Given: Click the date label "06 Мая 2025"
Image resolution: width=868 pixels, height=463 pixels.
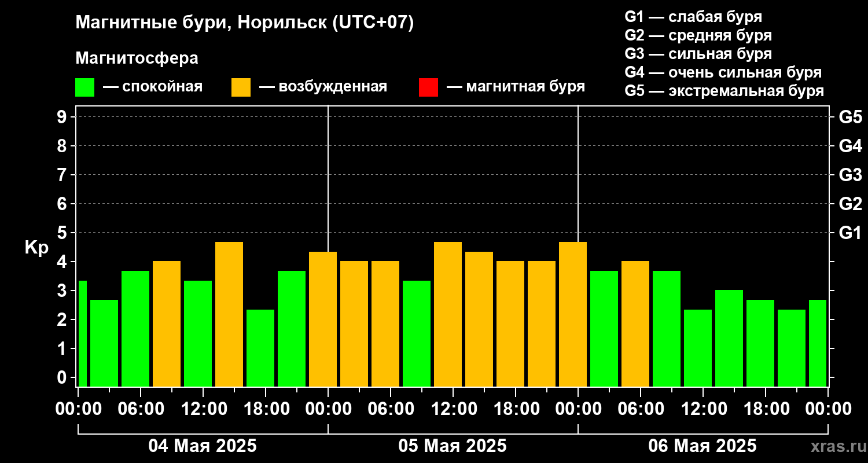Looking at the screenshot, I should coord(703,446).
